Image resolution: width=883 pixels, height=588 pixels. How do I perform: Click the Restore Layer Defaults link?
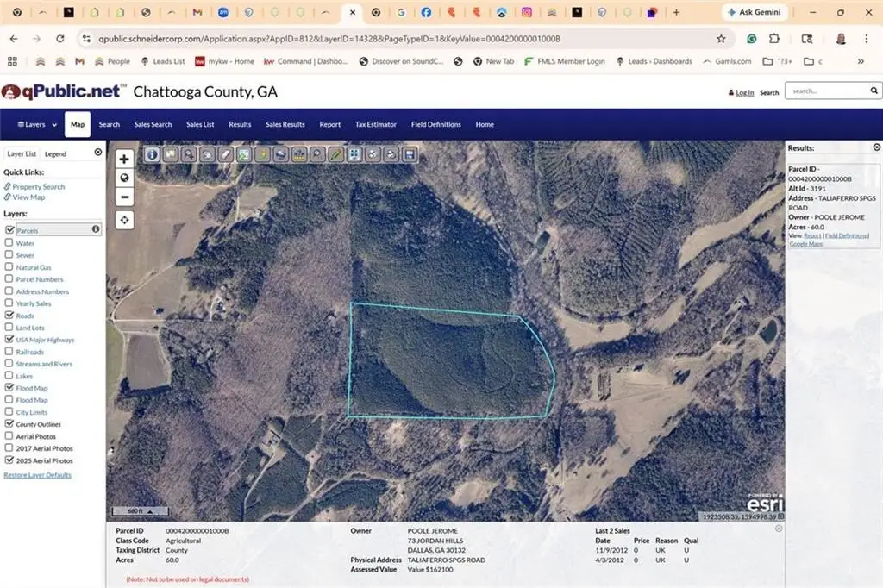[38, 475]
